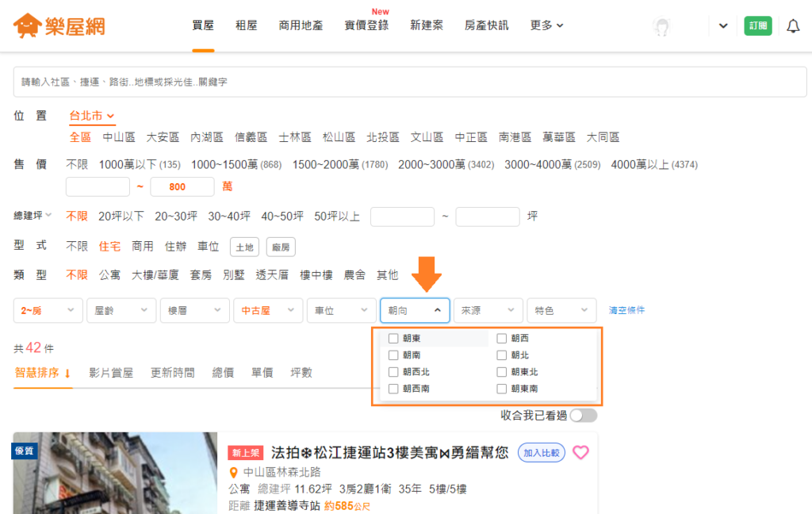Go to the 租屋 nav tab
Screen dimensions: 812x514
pyautogui.click(x=246, y=25)
